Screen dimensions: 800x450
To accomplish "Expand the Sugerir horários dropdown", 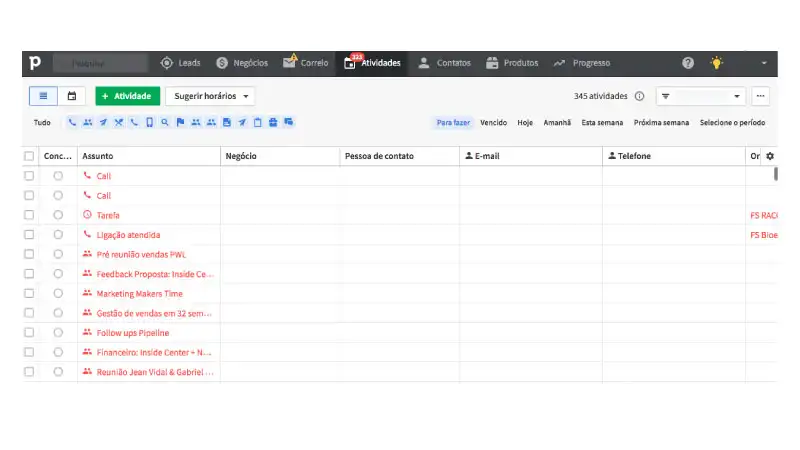I will pos(209,96).
